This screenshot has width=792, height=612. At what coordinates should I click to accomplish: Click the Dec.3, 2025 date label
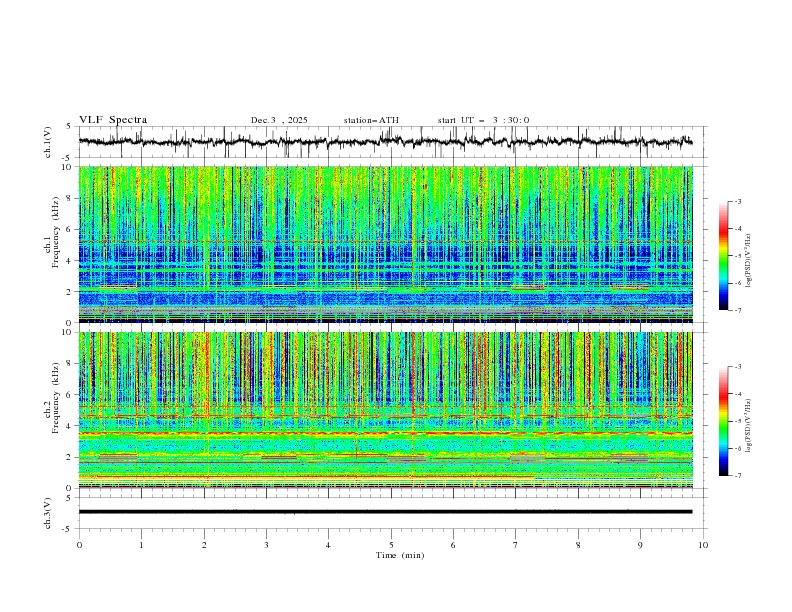click(279, 120)
